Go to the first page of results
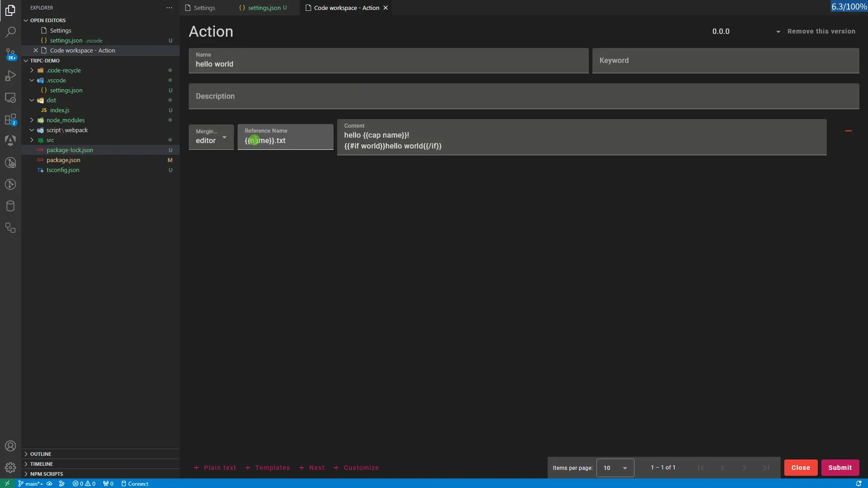Viewport: 868px width, 488px height. (x=701, y=468)
